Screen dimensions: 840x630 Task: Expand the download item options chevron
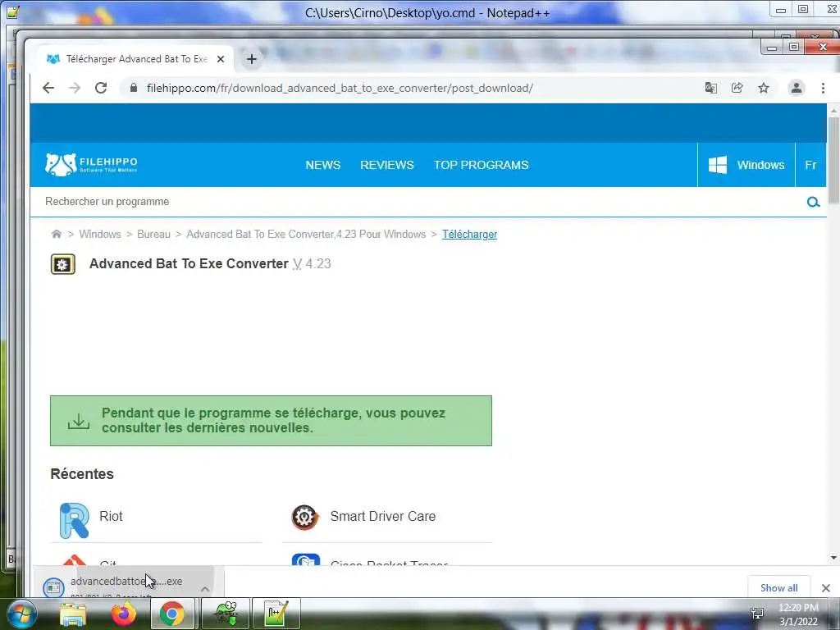tap(205, 589)
